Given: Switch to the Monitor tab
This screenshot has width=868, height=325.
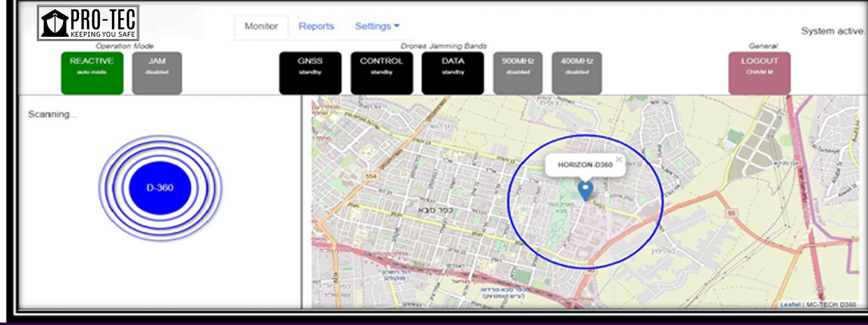Looking at the screenshot, I should (x=261, y=26).
